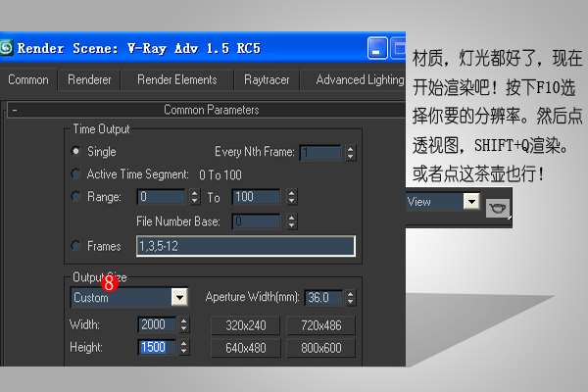Click the Height field showing 1500
588x392 pixels.
pos(157,347)
